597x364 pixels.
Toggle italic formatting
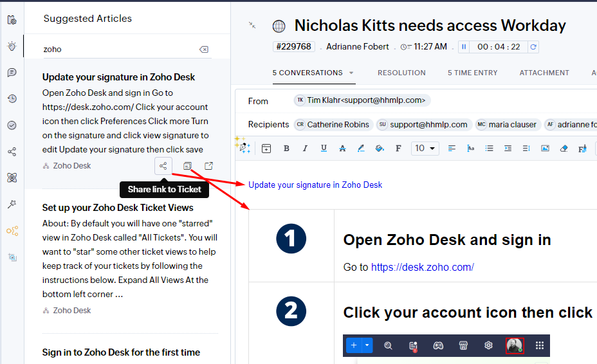pyautogui.click(x=305, y=149)
